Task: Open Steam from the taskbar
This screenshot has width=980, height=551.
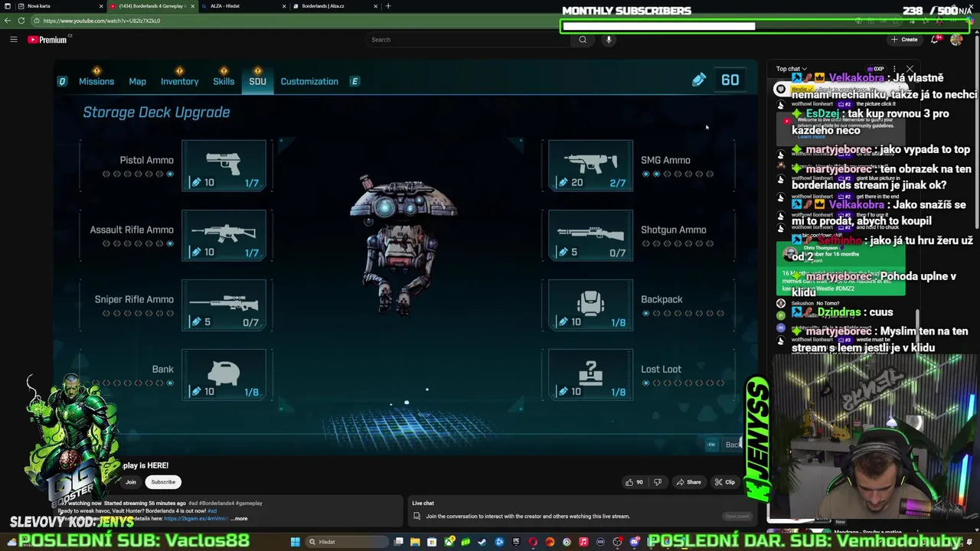Action: click(482, 542)
